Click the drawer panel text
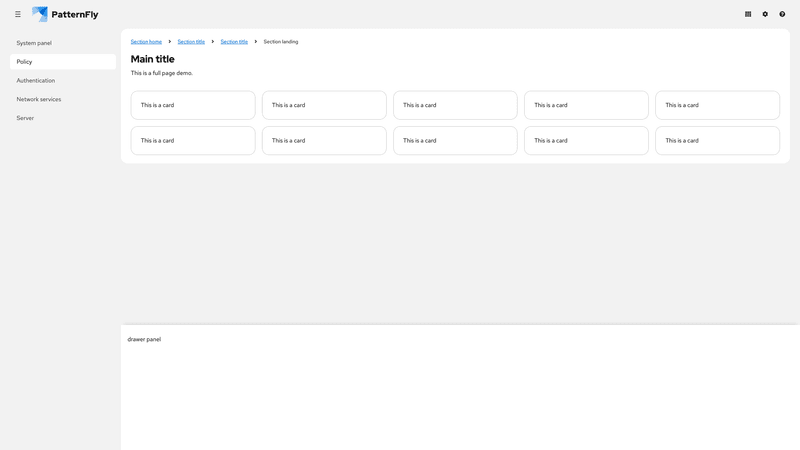Screen dimensions: 800x450 pyautogui.click(x=144, y=339)
